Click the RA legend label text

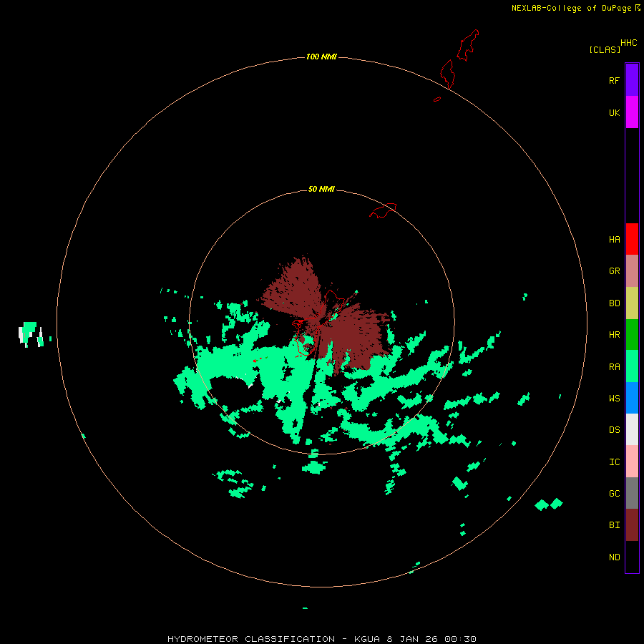(615, 366)
